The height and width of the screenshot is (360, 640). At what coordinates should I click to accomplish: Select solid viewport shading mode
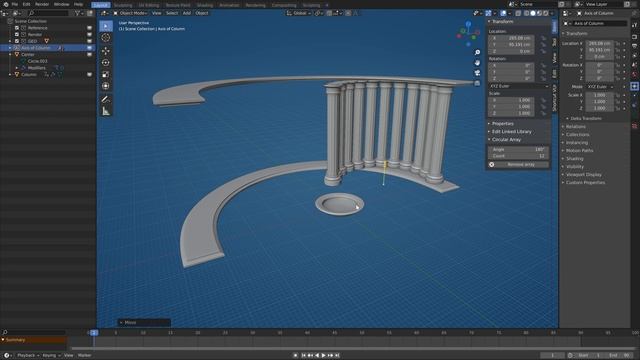click(x=533, y=13)
